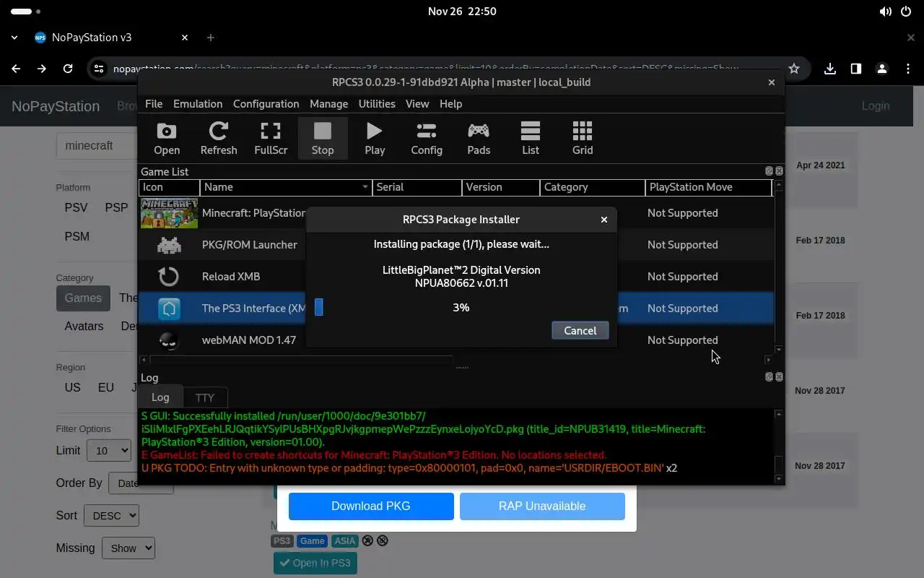The height and width of the screenshot is (578, 924).
Task: Select The PS3 Interface row icon
Action: coord(169,309)
